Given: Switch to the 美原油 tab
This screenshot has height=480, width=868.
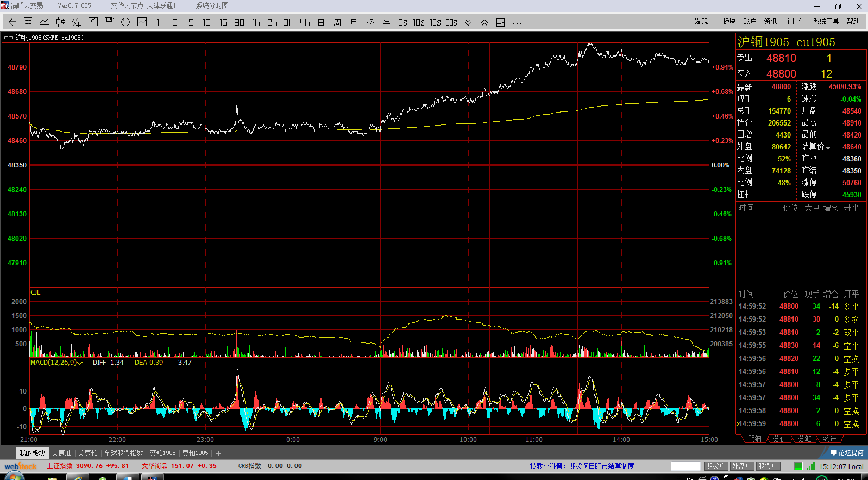Looking at the screenshot, I should tap(61, 453).
